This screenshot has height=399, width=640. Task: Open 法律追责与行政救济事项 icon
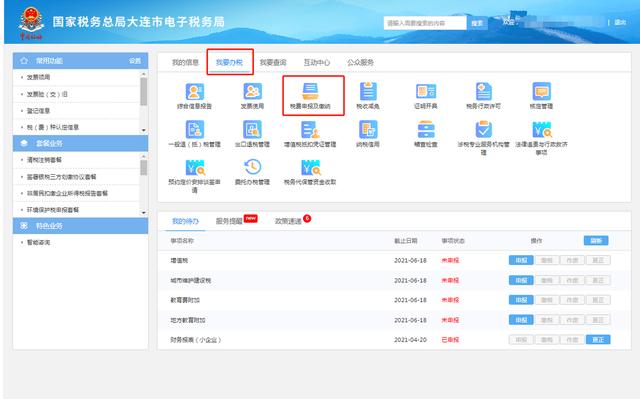[x=541, y=130]
